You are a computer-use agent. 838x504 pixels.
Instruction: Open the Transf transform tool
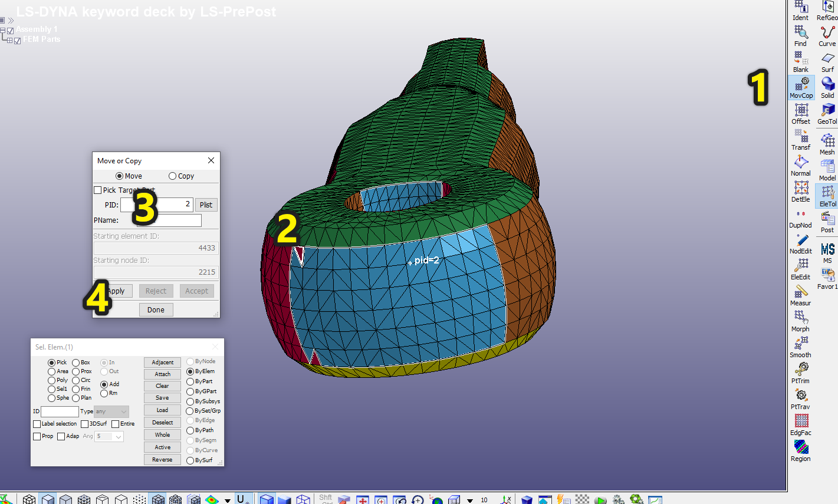pos(801,139)
